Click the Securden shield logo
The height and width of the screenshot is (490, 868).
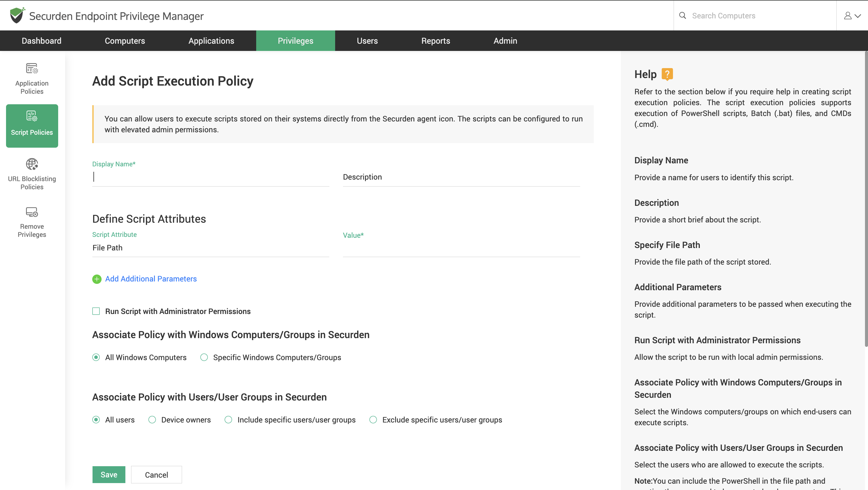17,15
